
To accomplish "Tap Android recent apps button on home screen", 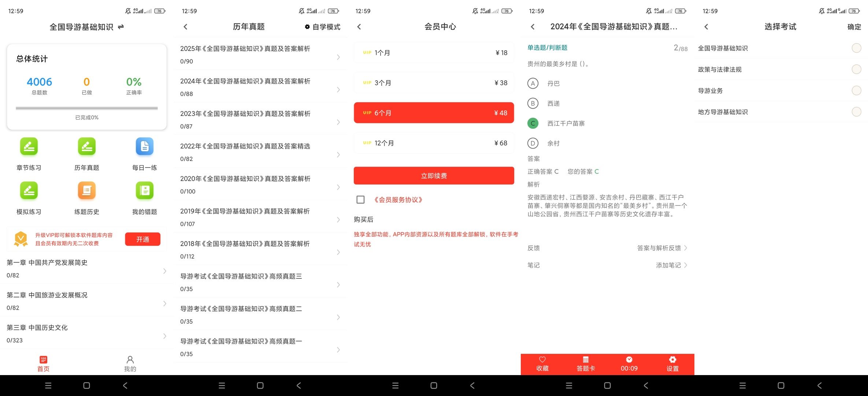I will 48,385.
